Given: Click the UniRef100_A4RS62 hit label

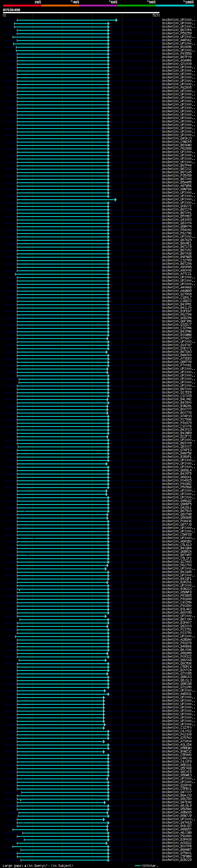Looking at the screenshot, I should [x=177, y=40].
